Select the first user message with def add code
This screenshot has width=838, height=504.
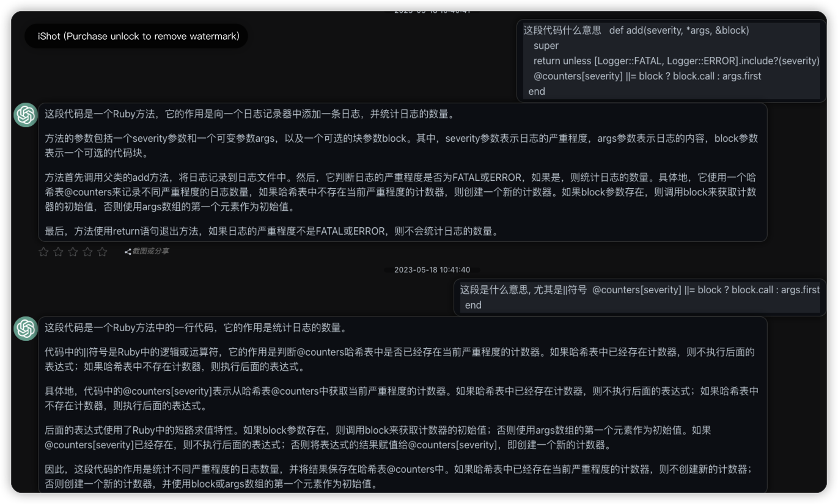(671, 60)
